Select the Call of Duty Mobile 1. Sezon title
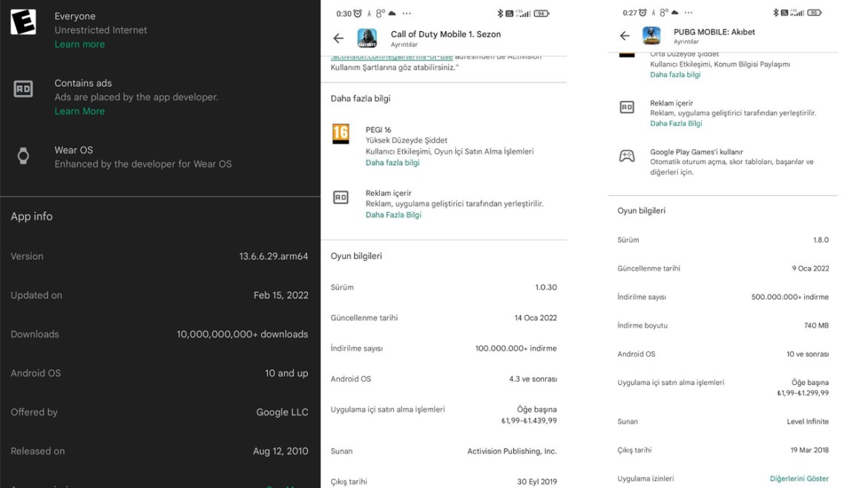868x488 pixels. (446, 34)
